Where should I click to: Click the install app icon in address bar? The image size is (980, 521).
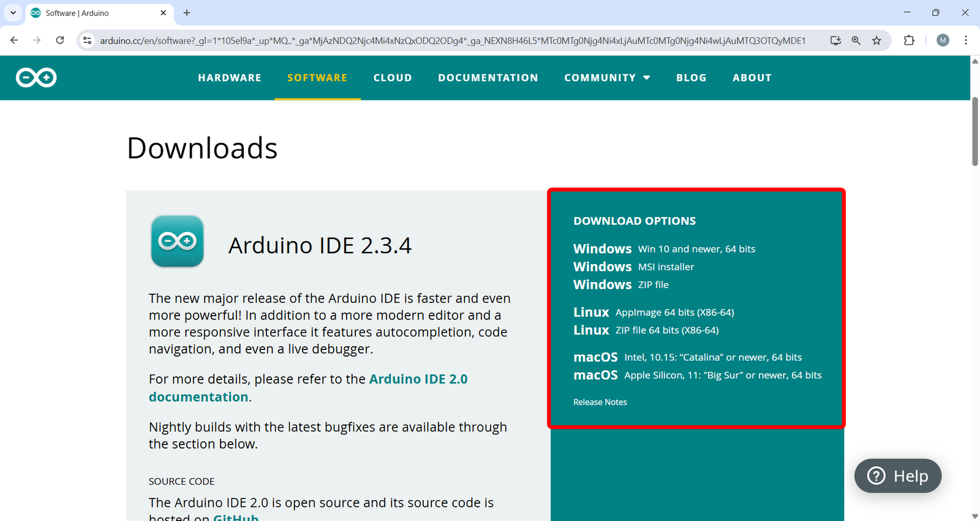point(835,40)
